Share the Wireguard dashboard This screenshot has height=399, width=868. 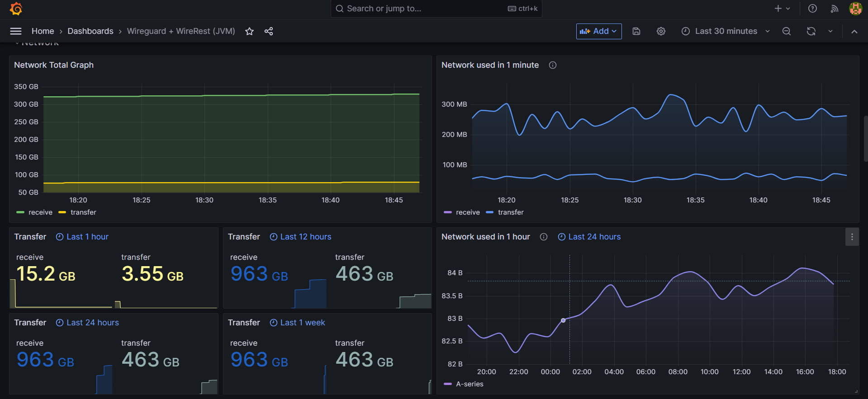click(x=269, y=31)
